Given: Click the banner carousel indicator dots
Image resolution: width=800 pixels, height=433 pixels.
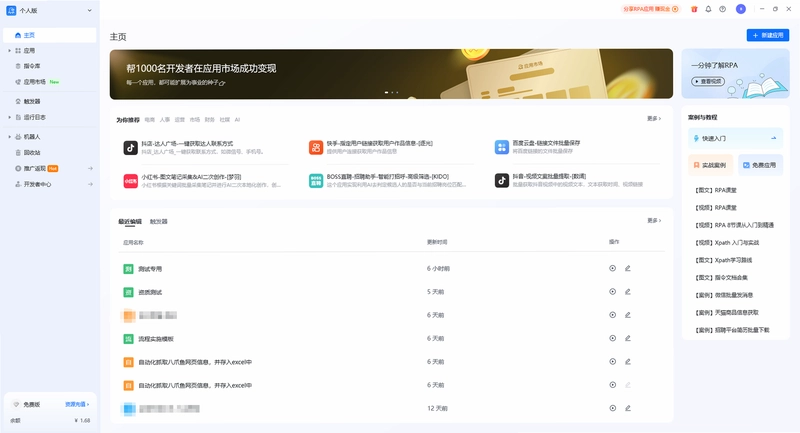Looking at the screenshot, I should [x=391, y=92].
